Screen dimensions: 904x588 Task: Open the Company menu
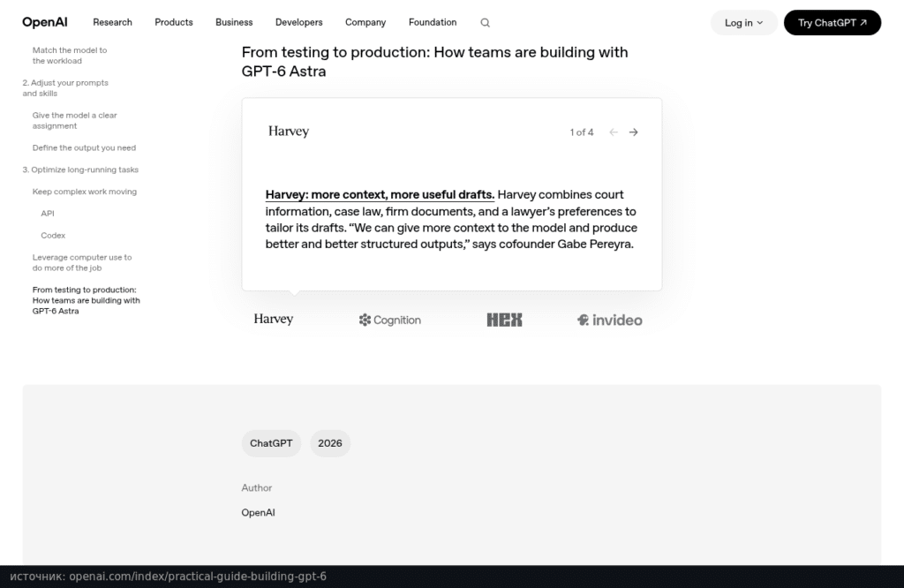[365, 22]
